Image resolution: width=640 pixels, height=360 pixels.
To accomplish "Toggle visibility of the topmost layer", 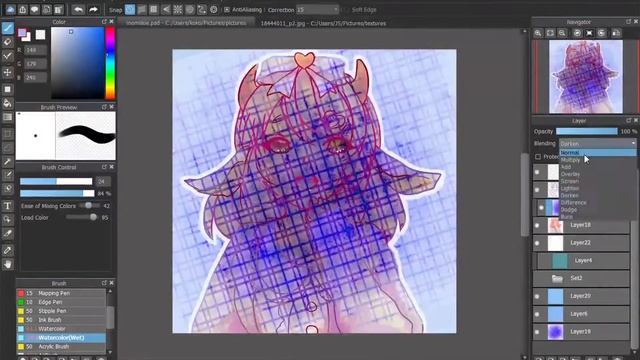I will pos(537,172).
